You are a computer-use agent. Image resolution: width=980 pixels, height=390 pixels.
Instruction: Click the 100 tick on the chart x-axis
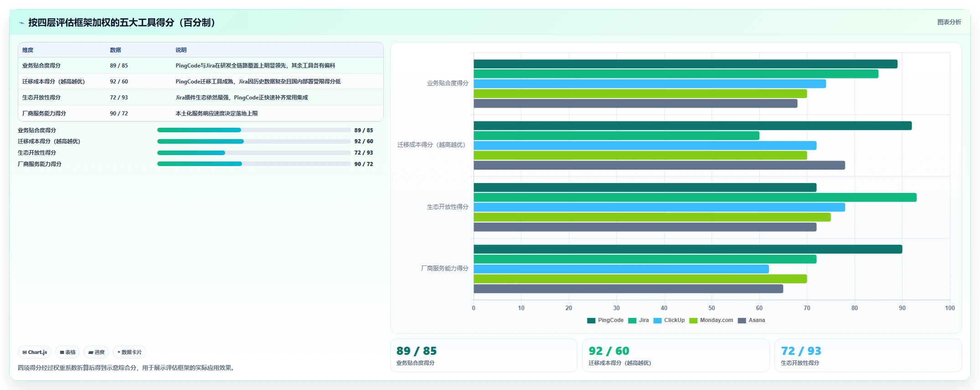coord(950,308)
